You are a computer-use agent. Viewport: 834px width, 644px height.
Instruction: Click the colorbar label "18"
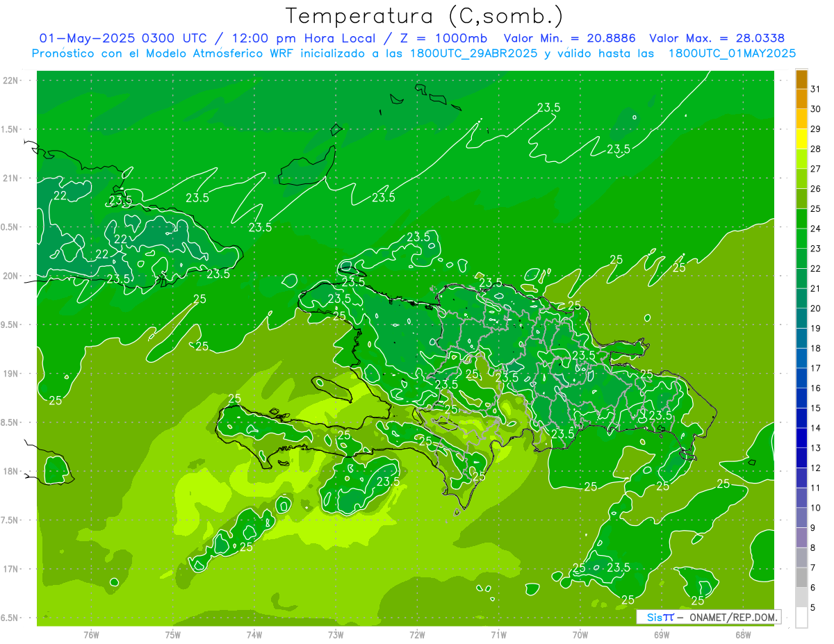point(816,348)
